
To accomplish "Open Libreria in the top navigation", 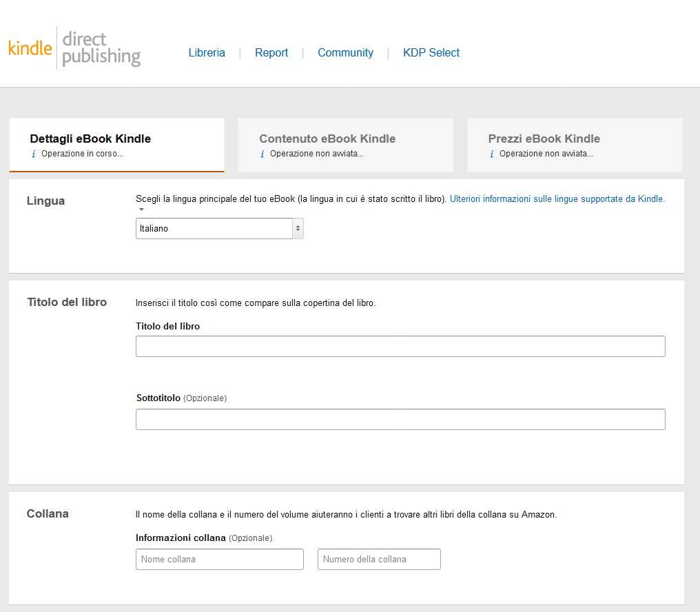I will point(207,53).
